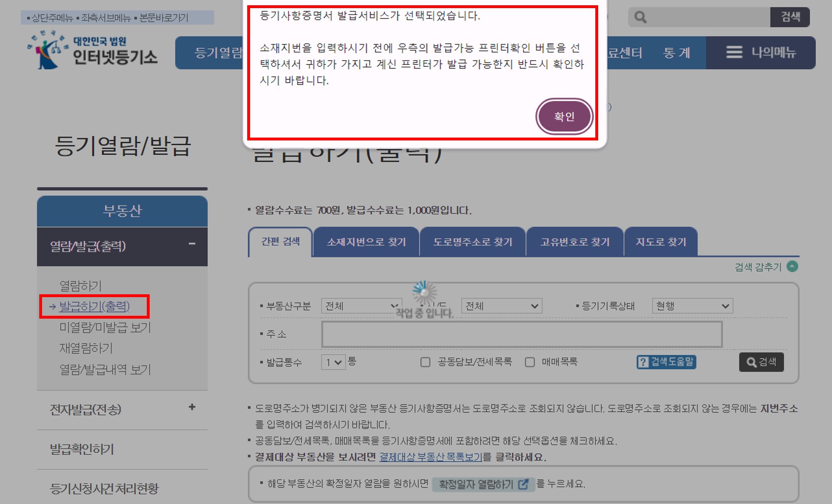Click inside the 주소 address input field
The width and height of the screenshot is (832, 504).
(x=522, y=334)
